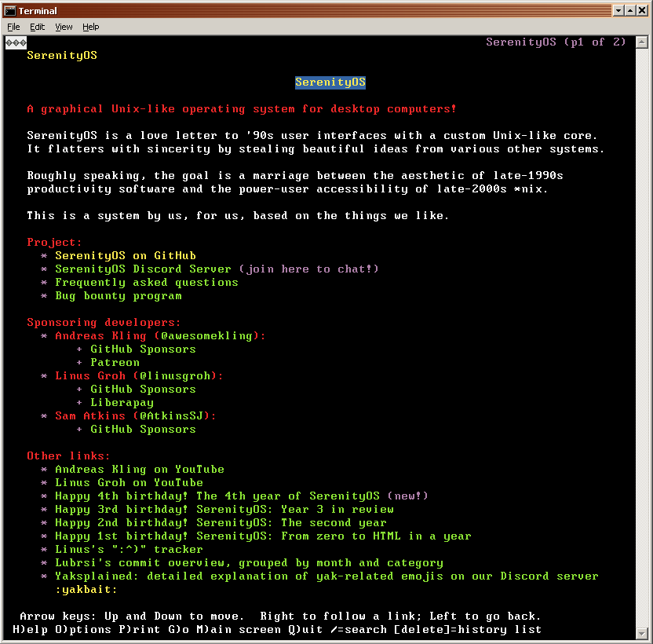Screen dimensions: 653x644
Task: Follow the SerenityOS on GitHub link
Action: pos(126,255)
